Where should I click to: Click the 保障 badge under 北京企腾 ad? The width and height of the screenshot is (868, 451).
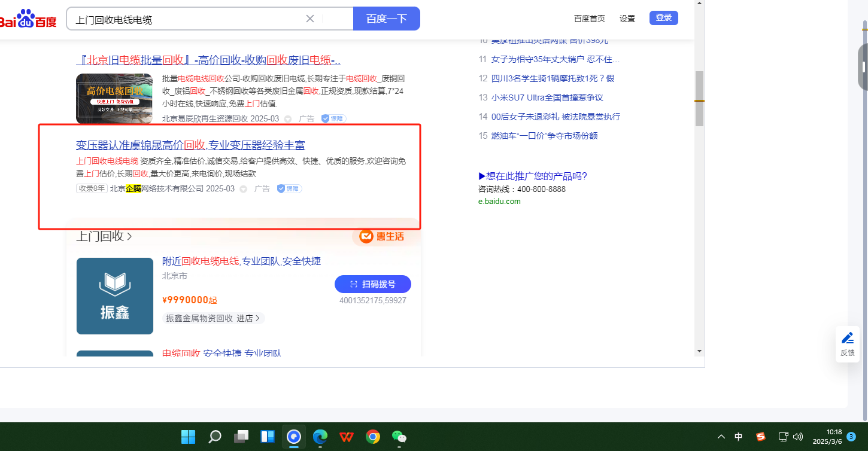click(x=289, y=188)
